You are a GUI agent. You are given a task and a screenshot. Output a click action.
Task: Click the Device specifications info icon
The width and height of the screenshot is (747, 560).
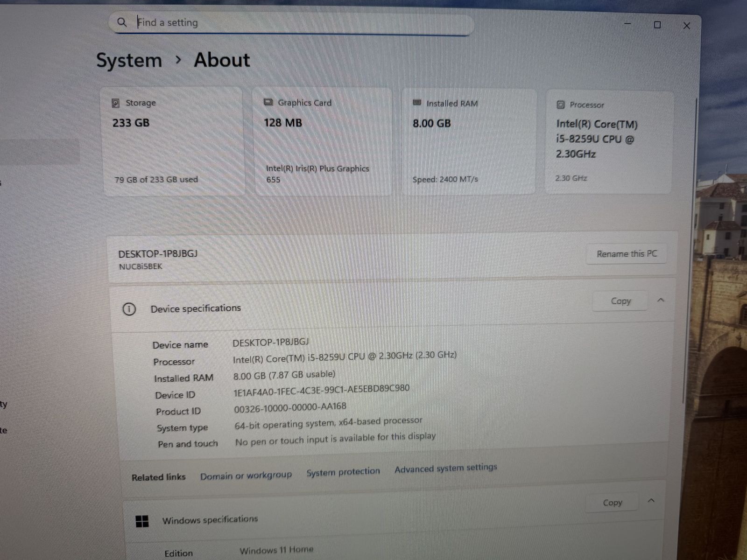coord(129,309)
